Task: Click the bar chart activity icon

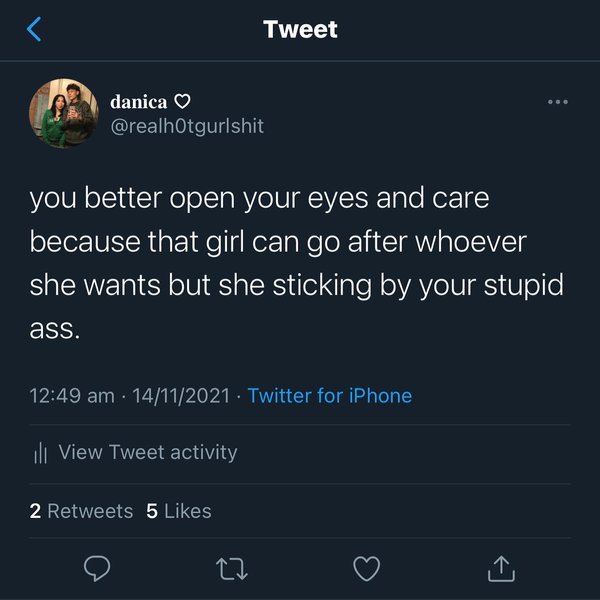Action: coord(40,453)
